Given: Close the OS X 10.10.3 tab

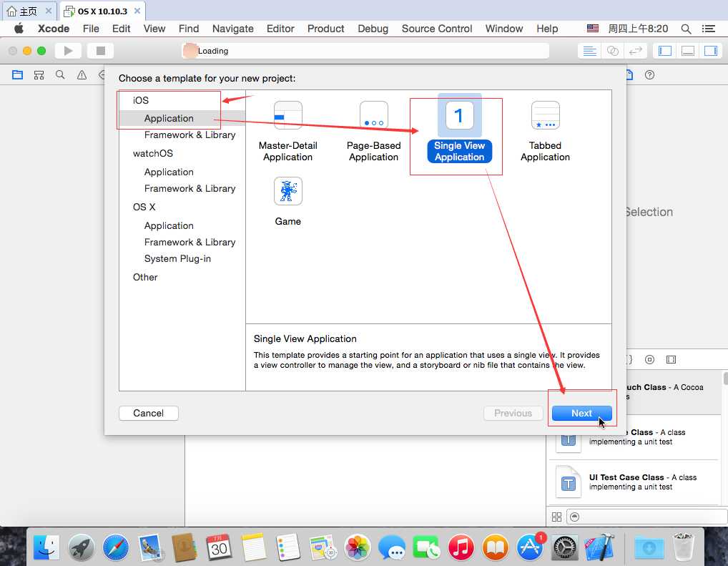Looking at the screenshot, I should tap(137, 11).
